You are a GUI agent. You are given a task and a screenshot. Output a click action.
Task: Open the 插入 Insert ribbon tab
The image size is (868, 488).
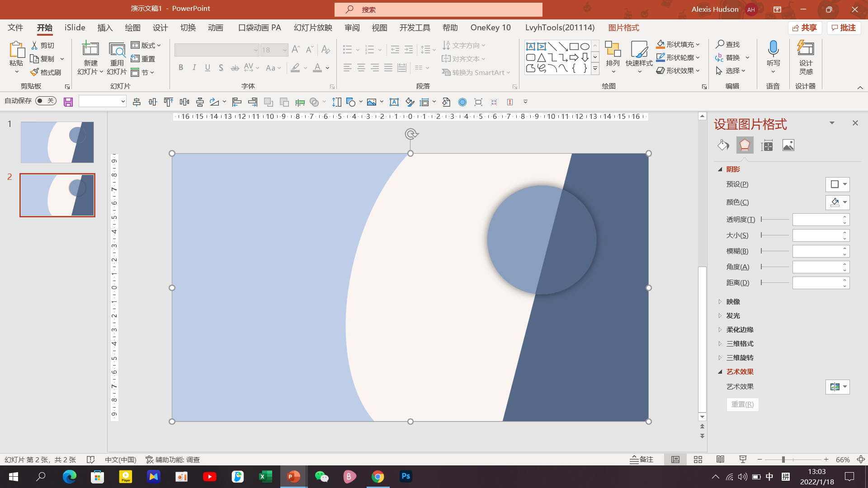[105, 28]
